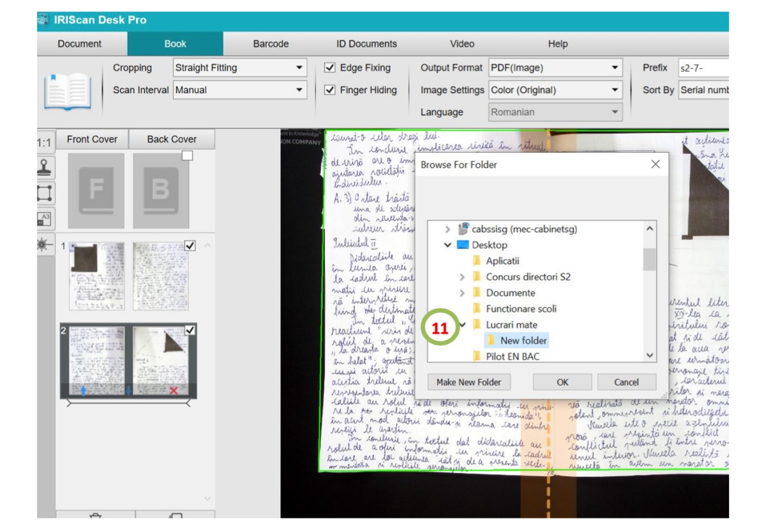Uncheck the Edge Fixing option
The image size is (770, 532).
[330, 67]
